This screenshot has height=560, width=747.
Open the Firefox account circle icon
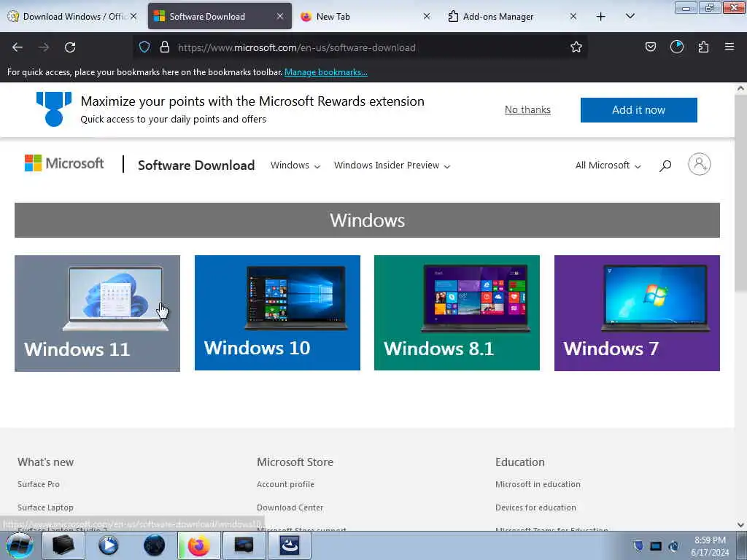point(677,47)
